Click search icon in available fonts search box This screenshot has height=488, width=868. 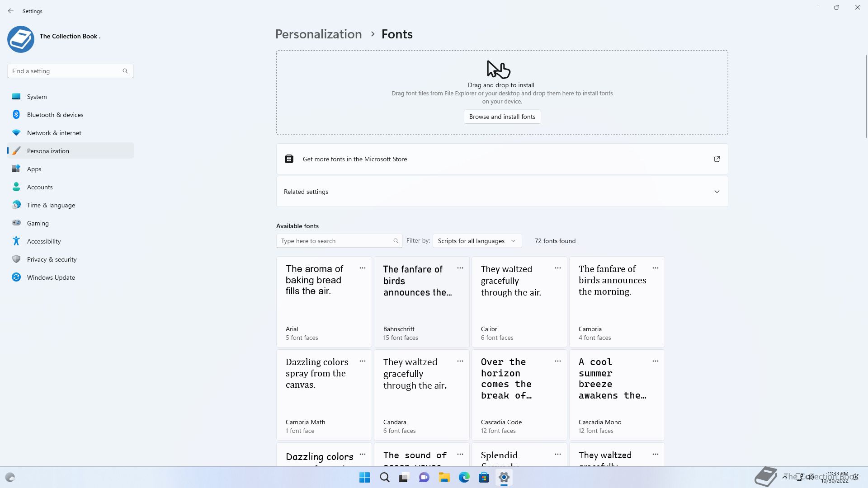coord(396,241)
